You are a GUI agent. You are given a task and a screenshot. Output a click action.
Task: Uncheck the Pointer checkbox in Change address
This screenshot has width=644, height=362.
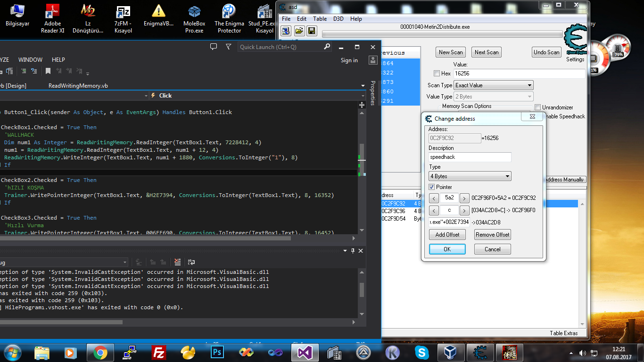432,187
